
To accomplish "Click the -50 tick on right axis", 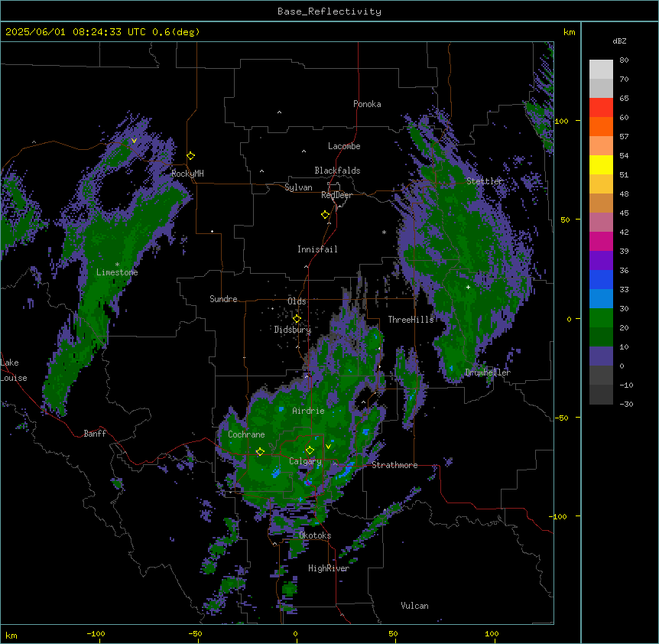I will click(562, 418).
